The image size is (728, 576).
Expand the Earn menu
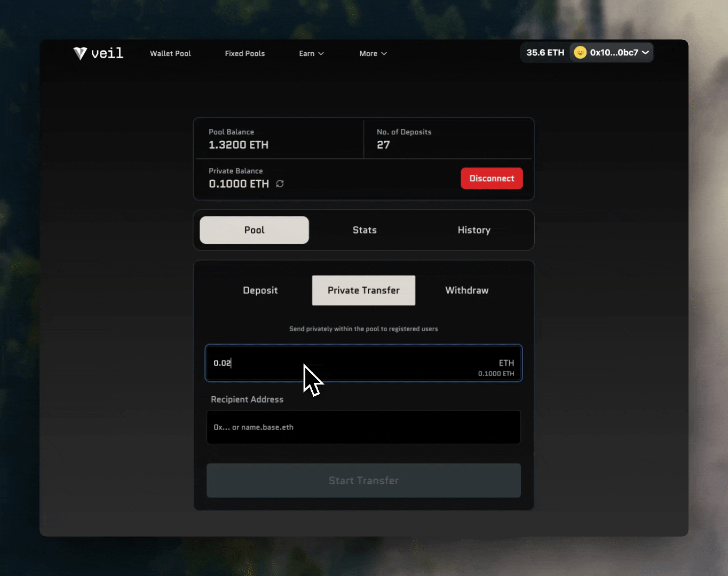[312, 53]
